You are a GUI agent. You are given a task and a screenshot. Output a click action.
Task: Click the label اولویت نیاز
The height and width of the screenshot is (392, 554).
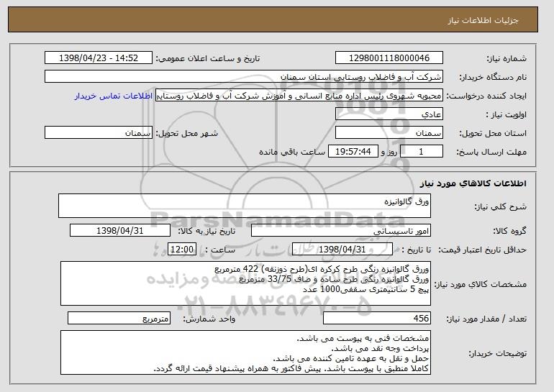pyautogui.click(x=507, y=114)
